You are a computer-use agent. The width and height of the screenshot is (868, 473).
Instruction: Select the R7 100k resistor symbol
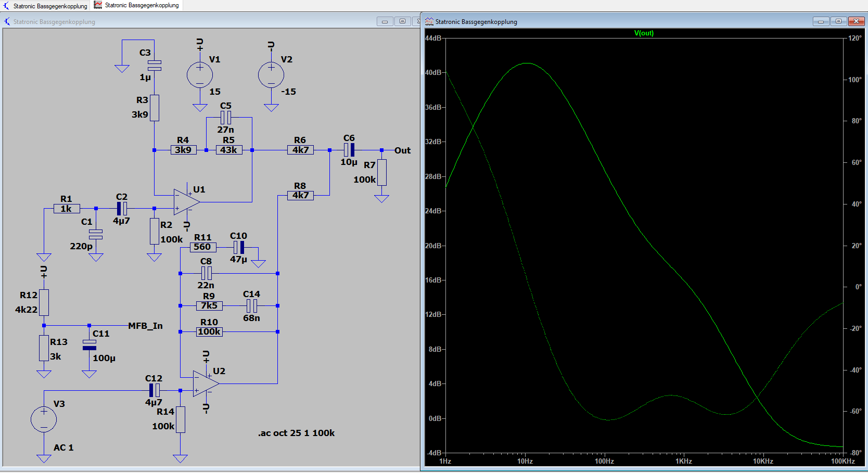(382, 172)
